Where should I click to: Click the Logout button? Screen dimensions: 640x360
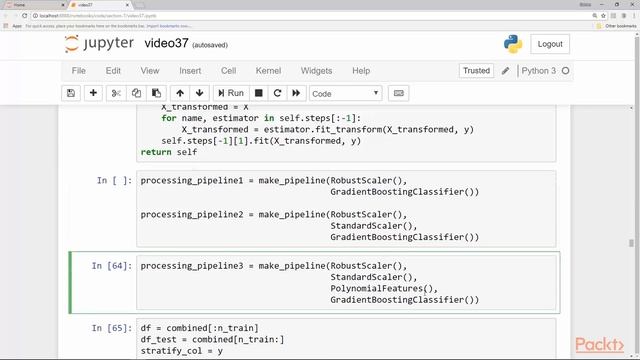(550, 44)
